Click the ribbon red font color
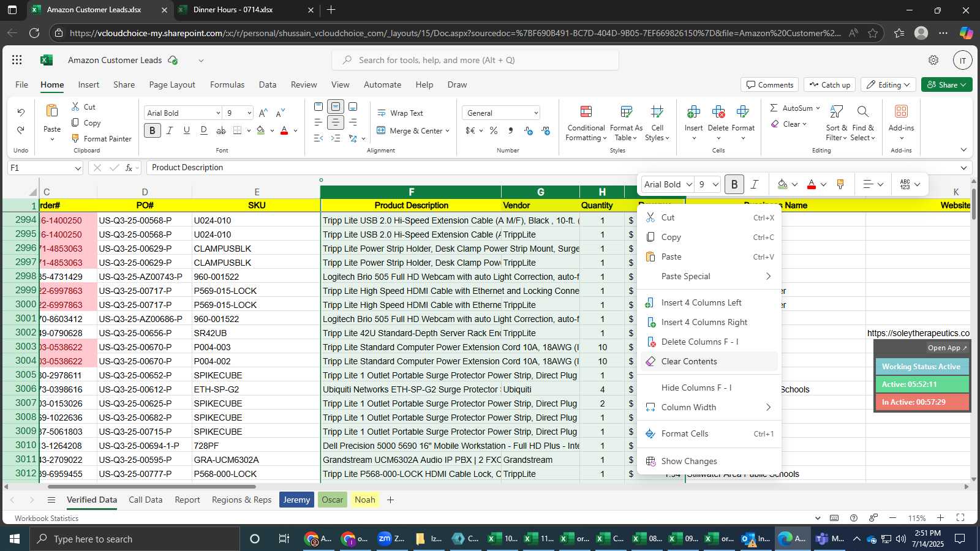 point(284,130)
